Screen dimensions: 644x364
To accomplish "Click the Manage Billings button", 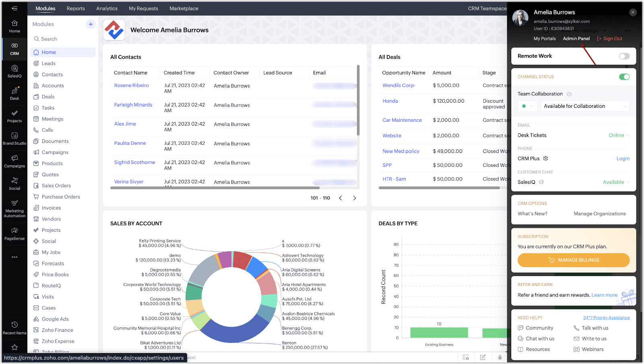I will 573,260.
